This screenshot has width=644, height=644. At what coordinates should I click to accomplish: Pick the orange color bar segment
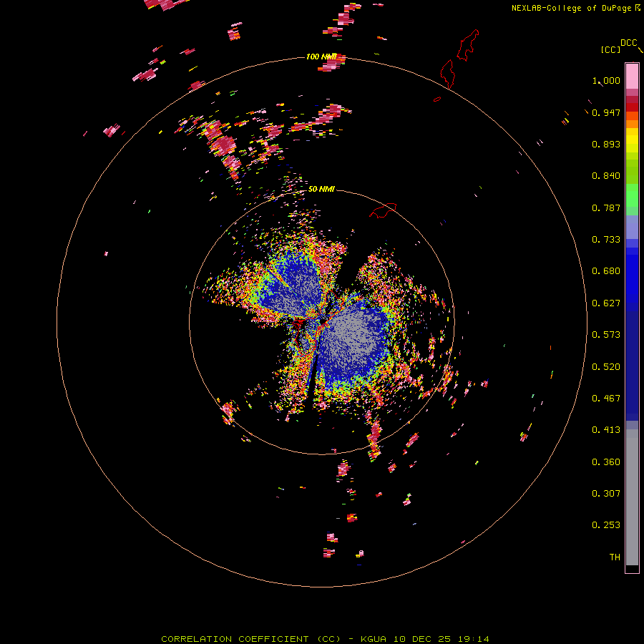point(632,124)
